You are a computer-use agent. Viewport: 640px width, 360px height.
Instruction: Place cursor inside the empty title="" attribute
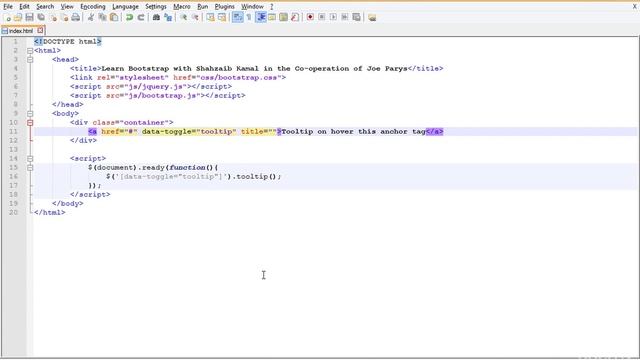coord(273,131)
